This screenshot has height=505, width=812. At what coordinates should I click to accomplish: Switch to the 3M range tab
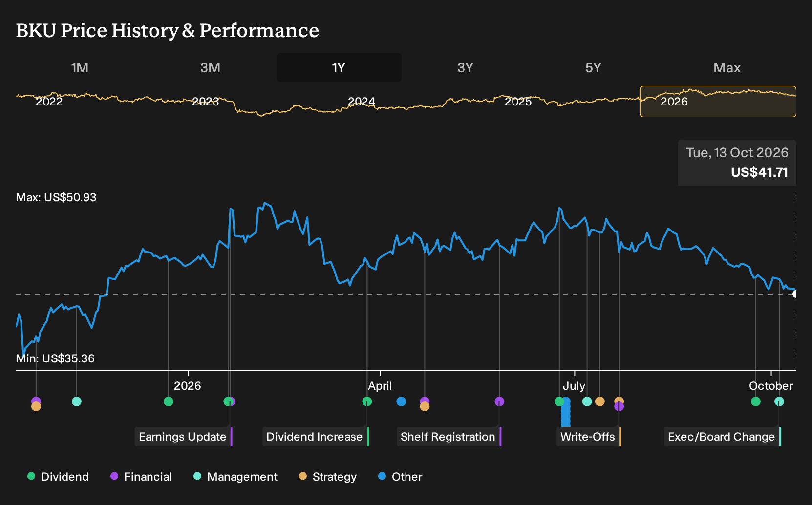click(210, 67)
